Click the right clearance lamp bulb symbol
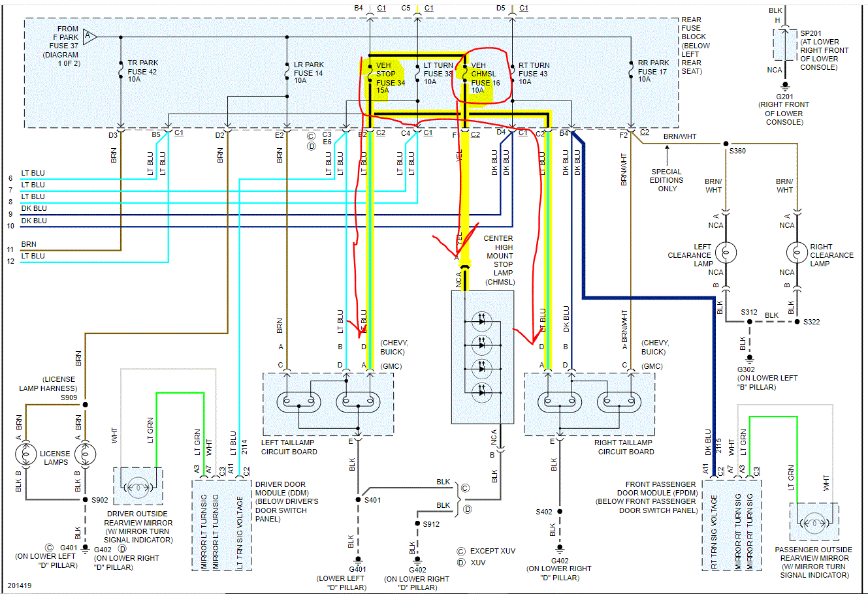 (797, 252)
